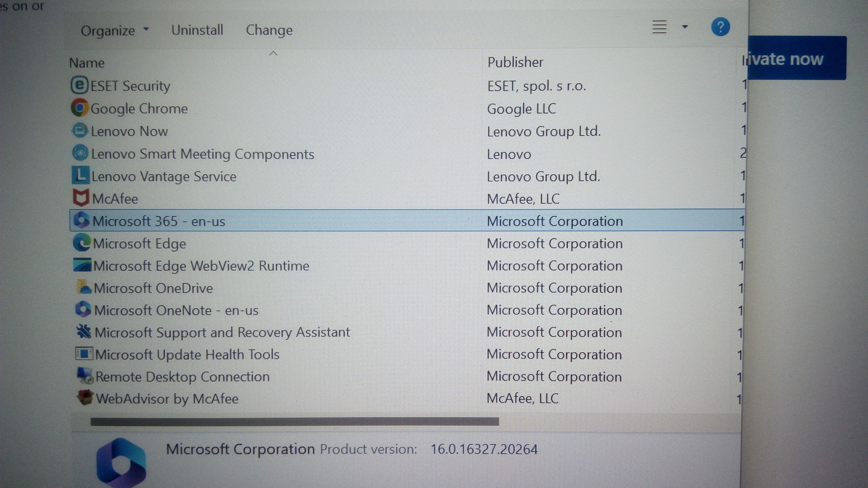Sort the list by the Publisher column header
Viewport: 868px width, 488px height.
(515, 62)
